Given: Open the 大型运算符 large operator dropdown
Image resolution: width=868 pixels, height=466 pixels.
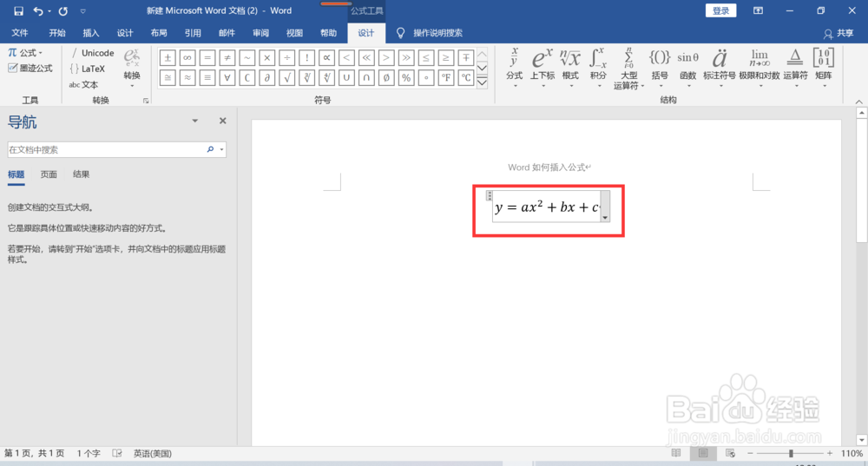Looking at the screenshot, I should click(x=628, y=69).
